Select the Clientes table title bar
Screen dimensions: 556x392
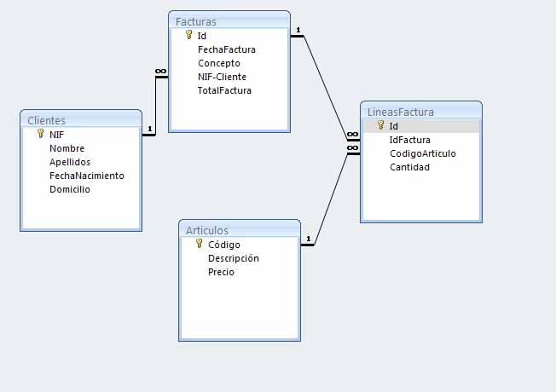[80, 120]
